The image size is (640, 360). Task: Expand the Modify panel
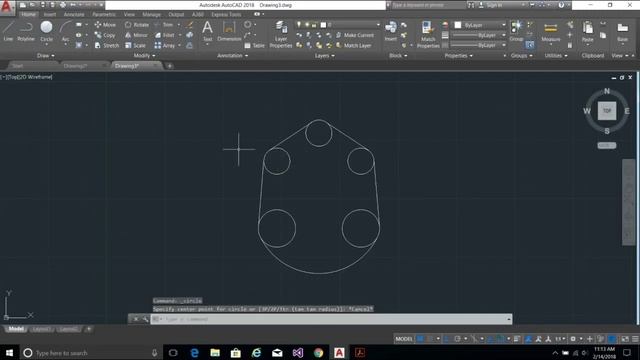tap(144, 56)
